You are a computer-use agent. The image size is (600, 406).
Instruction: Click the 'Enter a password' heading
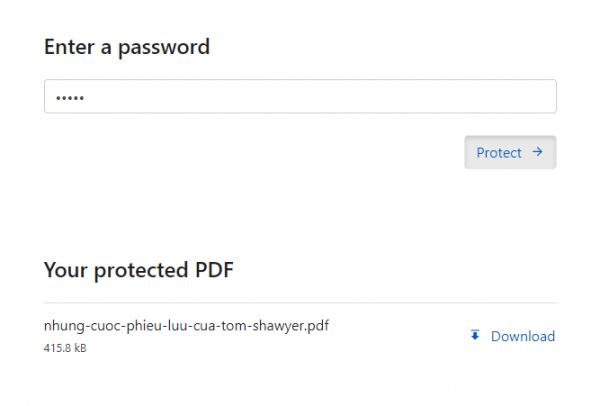127,47
